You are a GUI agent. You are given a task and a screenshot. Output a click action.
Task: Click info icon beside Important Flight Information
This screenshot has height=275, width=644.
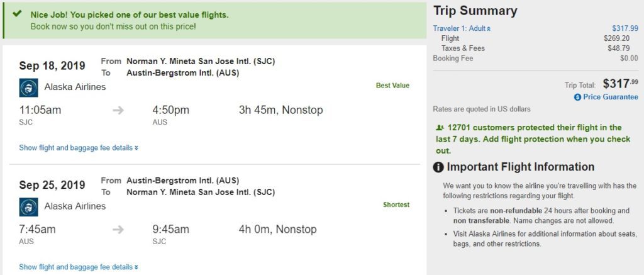click(438, 167)
